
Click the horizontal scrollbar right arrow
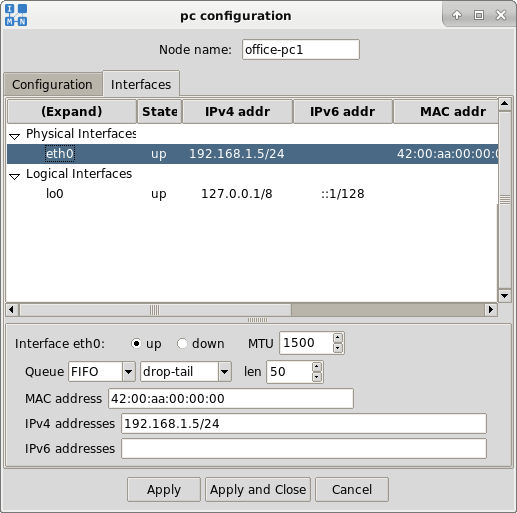pyautogui.click(x=491, y=310)
